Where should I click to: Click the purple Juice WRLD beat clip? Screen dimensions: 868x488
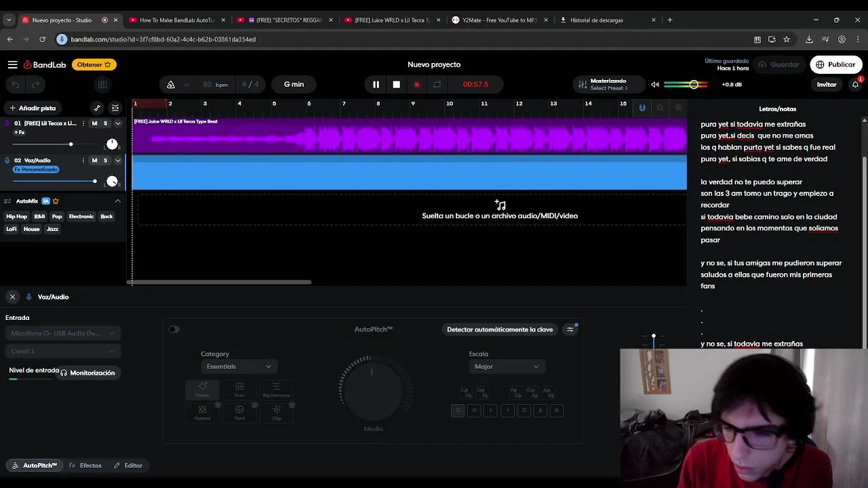click(x=410, y=136)
